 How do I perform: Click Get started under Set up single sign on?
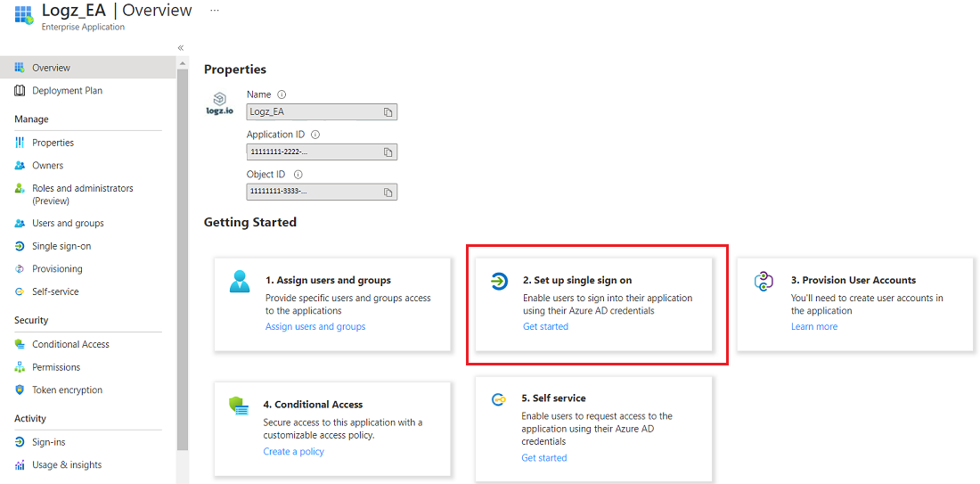pyautogui.click(x=545, y=326)
